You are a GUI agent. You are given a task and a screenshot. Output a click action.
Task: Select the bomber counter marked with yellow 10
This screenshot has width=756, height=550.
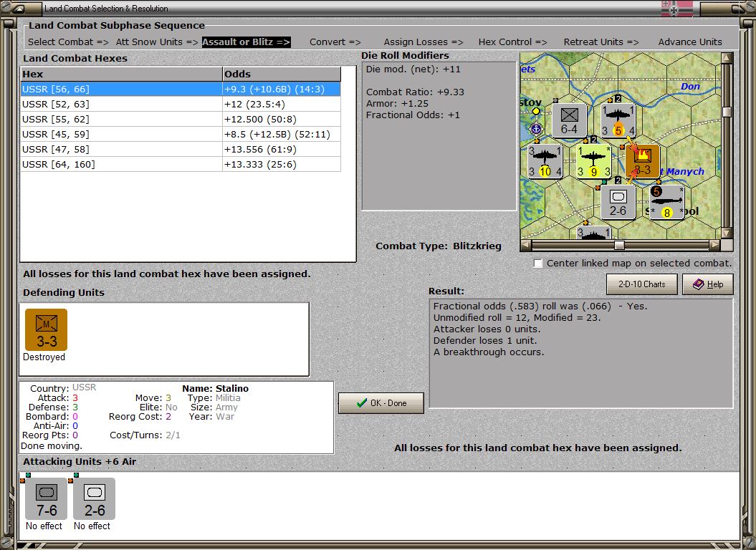[x=545, y=161]
